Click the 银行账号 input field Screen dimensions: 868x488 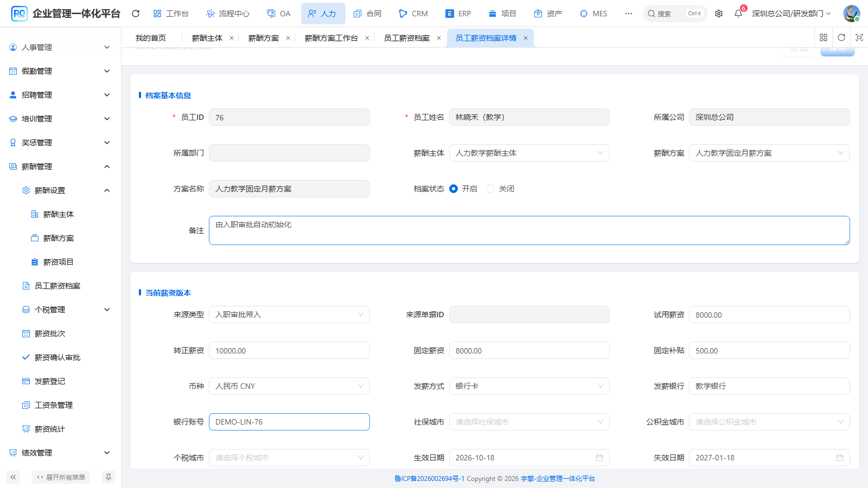tap(289, 422)
